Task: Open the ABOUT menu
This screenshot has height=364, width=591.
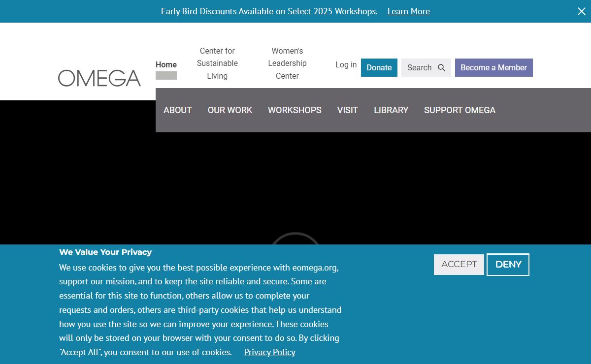Action: point(178,110)
